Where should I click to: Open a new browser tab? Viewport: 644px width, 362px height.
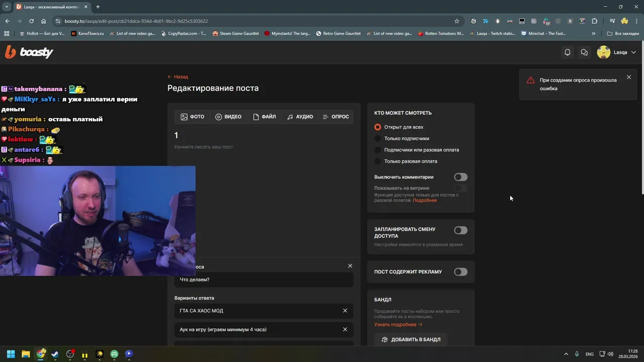[98, 7]
